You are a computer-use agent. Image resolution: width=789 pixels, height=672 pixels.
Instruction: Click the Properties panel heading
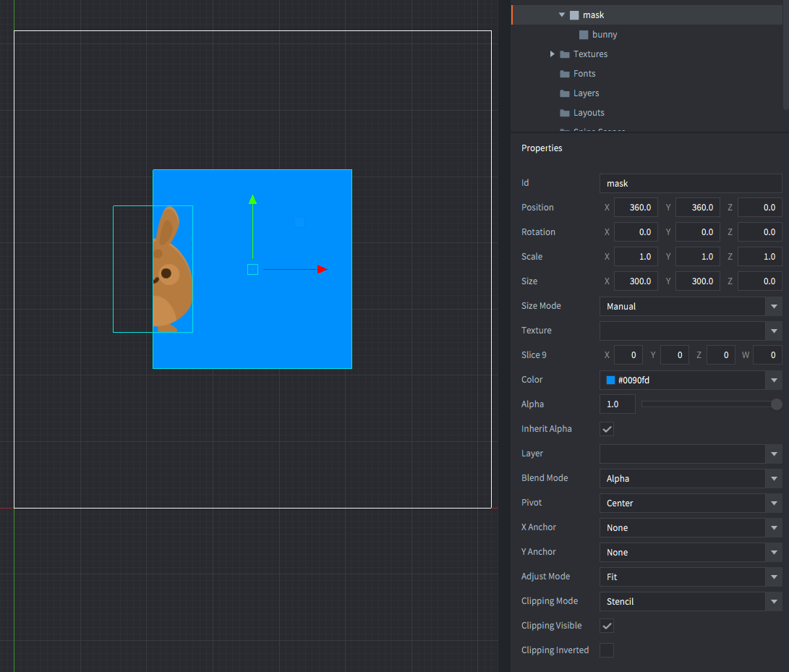pyautogui.click(x=542, y=148)
